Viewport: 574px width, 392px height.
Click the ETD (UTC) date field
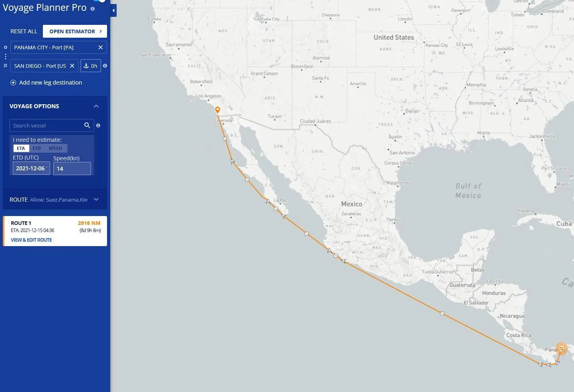(x=31, y=168)
